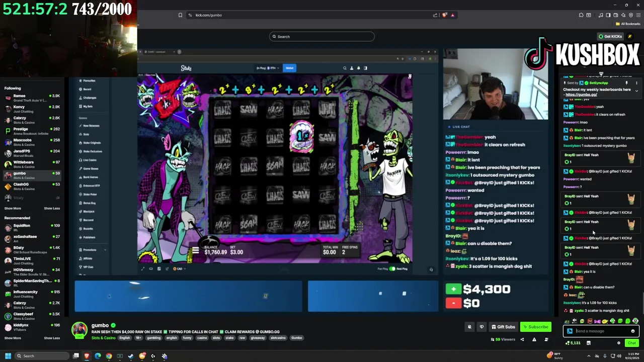
Task: Open the Brave Wallet icon
Action: point(616,15)
